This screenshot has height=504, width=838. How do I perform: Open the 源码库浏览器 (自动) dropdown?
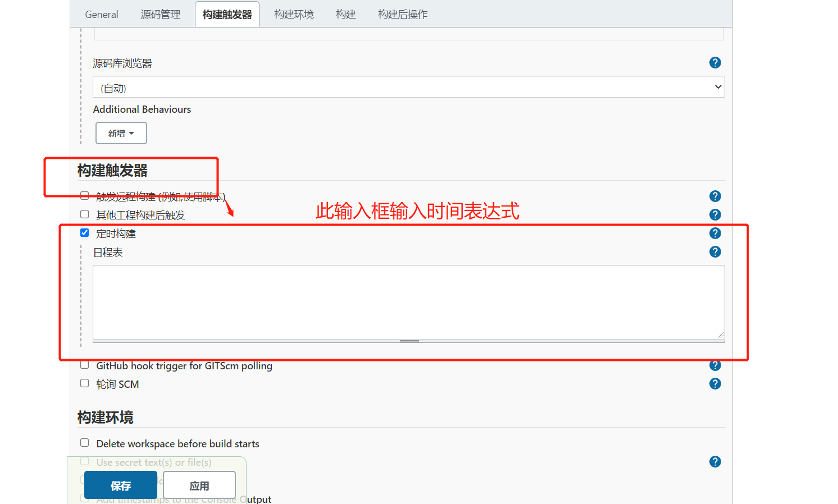409,87
